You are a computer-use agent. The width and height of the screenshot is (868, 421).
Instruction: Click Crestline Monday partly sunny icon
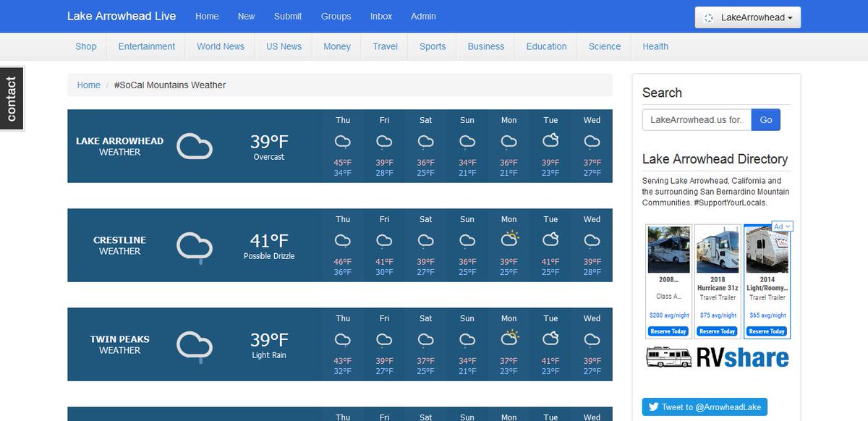[509, 238]
